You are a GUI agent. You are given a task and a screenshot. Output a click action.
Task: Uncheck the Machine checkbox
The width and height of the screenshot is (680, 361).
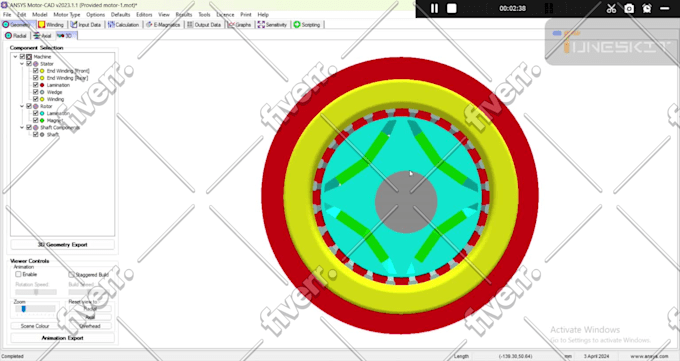[23, 57]
